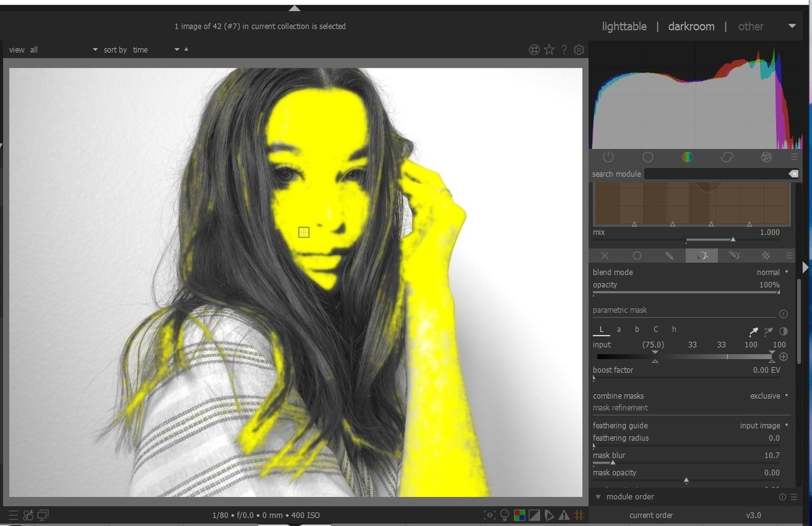
Task: Choose the h channel tab
Action: (x=674, y=329)
